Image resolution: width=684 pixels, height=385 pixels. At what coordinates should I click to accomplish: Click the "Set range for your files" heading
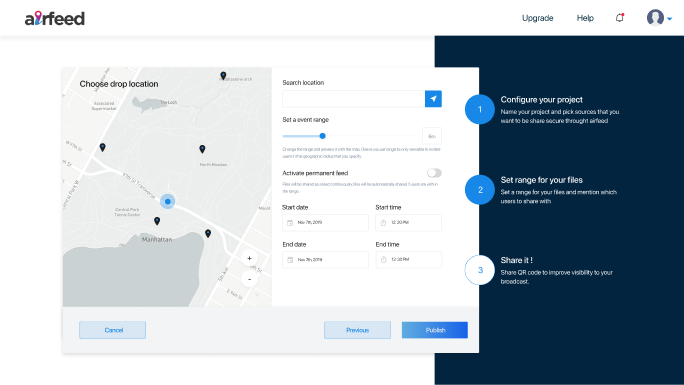[x=541, y=180]
